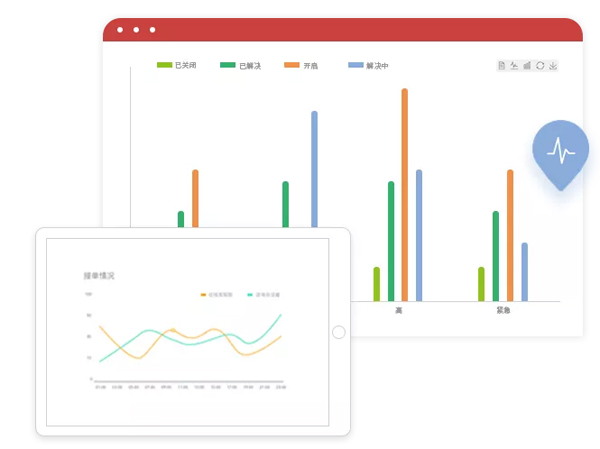Toggle the 已关闭 legend series
This screenshot has height=449, width=600.
tap(176, 65)
